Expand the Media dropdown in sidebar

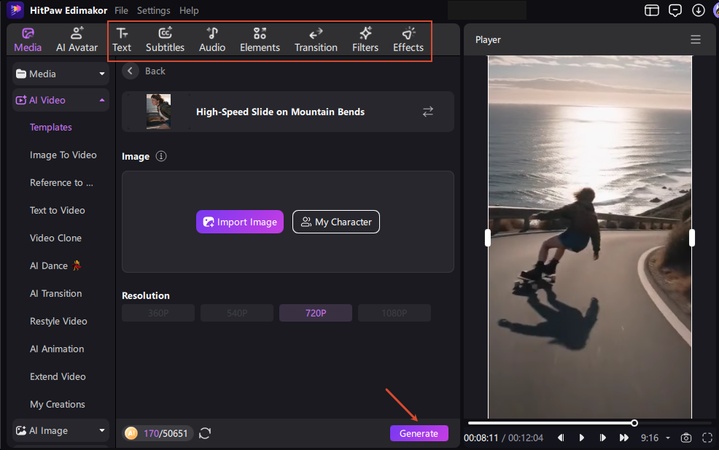[61, 74]
